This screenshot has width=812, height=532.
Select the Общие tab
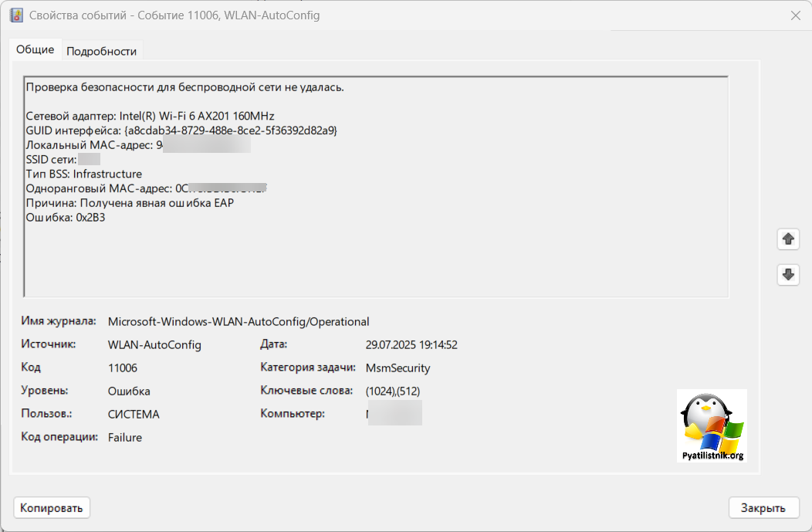click(x=36, y=49)
